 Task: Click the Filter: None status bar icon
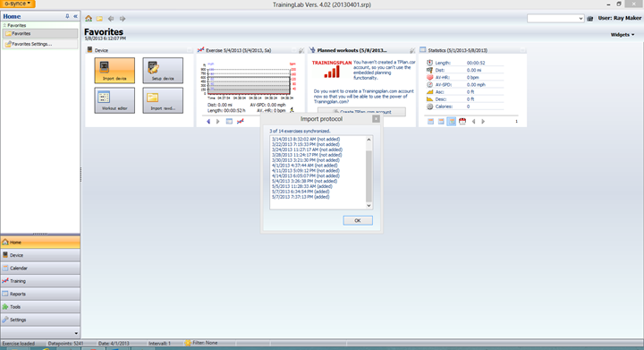[x=188, y=343]
